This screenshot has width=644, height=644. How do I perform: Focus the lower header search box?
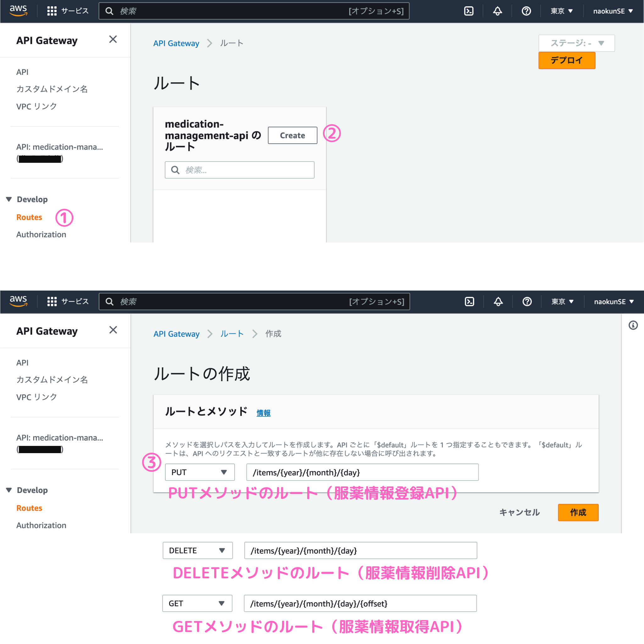pos(254,302)
